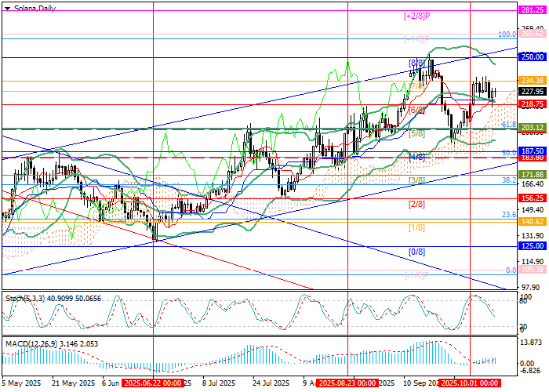Select the [6/8] Murrey level label
Screen dimensions: 549x392
pyautogui.click(x=416, y=110)
